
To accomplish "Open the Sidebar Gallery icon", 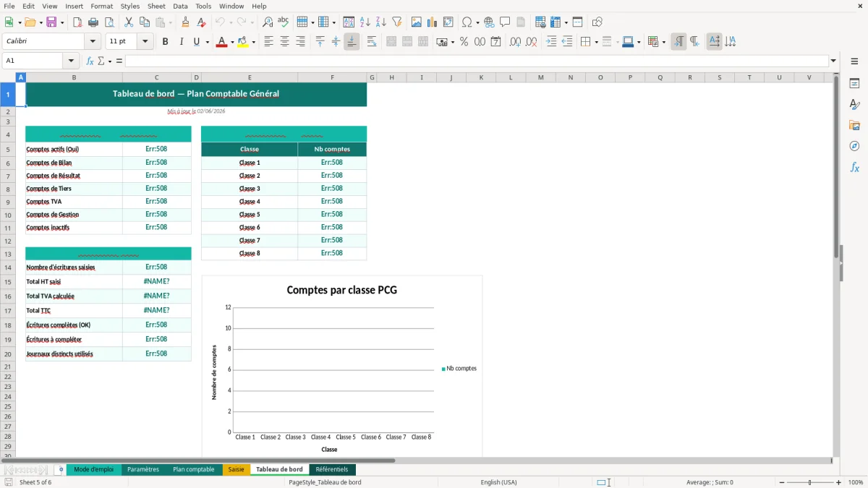I will (854, 126).
